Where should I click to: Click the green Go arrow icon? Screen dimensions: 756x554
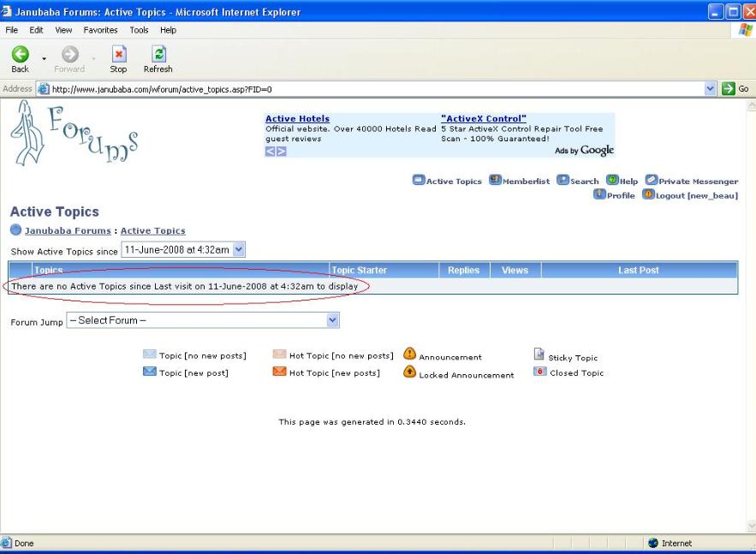pos(728,89)
